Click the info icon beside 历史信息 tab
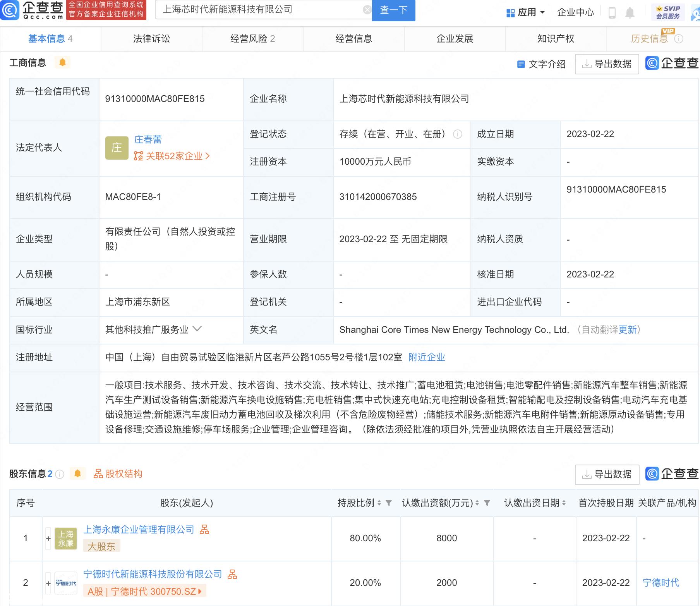The width and height of the screenshot is (700, 606). point(679,39)
